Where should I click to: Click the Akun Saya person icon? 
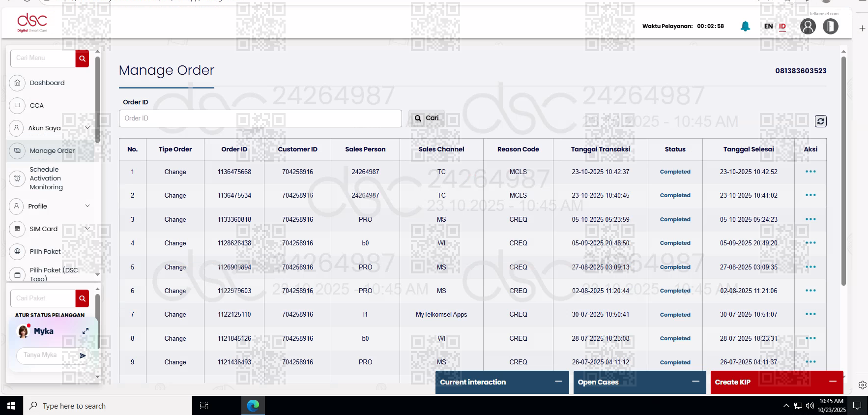coord(16,128)
